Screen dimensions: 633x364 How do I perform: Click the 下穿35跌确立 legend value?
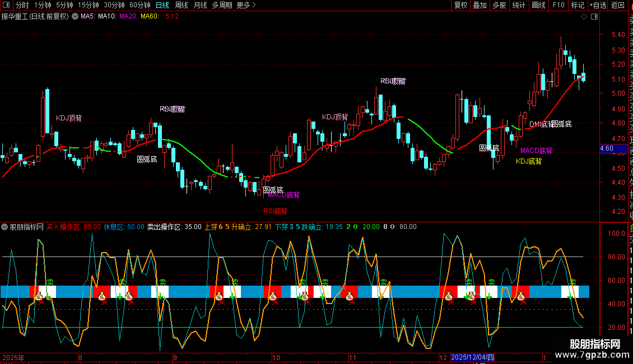pos(309,227)
